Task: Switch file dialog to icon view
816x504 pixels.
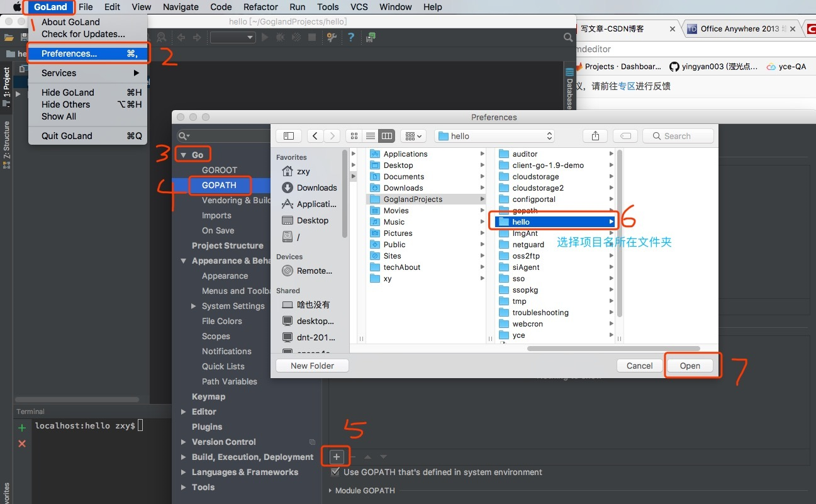Action: click(x=354, y=136)
